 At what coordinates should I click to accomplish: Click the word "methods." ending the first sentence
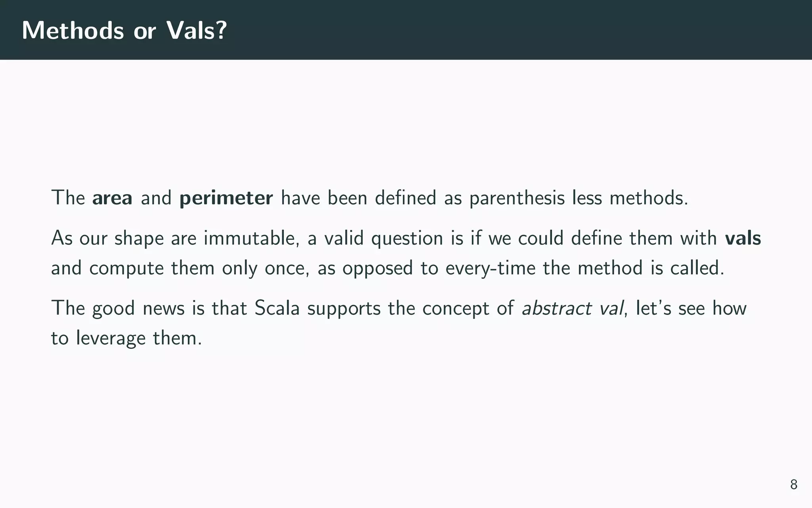649,198
